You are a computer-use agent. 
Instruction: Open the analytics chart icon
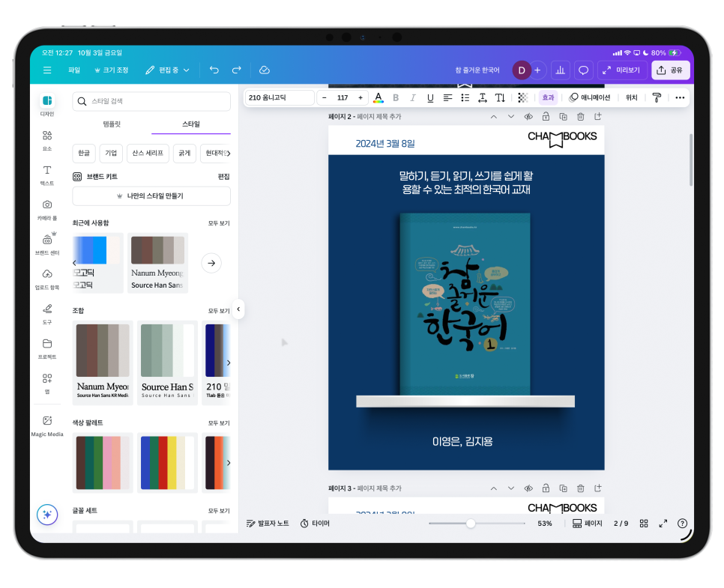click(560, 70)
